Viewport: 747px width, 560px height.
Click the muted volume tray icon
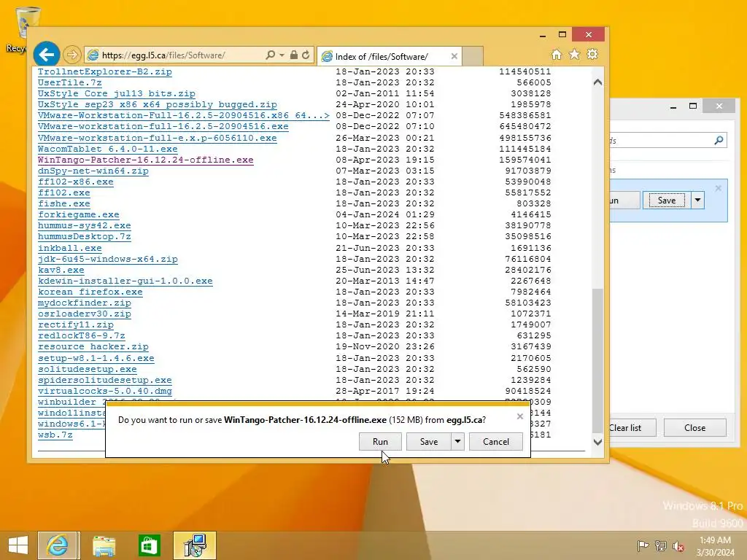click(x=678, y=546)
